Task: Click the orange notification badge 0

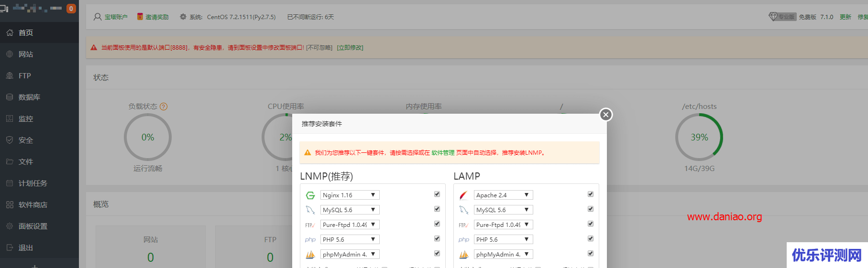Action: click(71, 9)
